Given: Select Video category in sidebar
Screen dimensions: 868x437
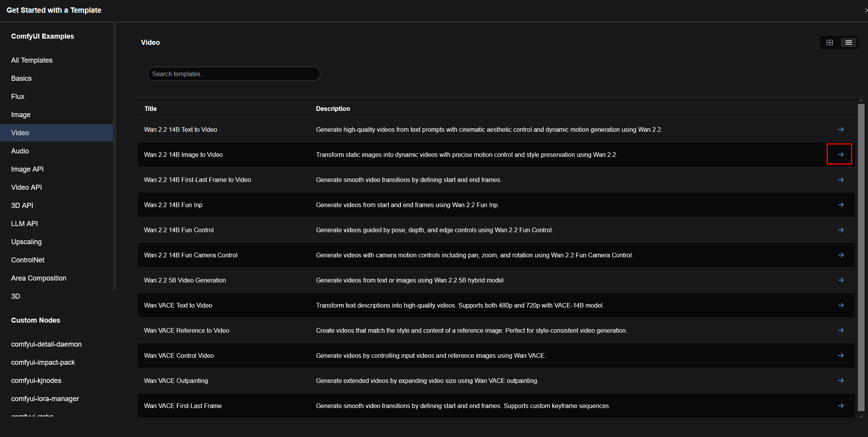Looking at the screenshot, I should (x=56, y=133).
